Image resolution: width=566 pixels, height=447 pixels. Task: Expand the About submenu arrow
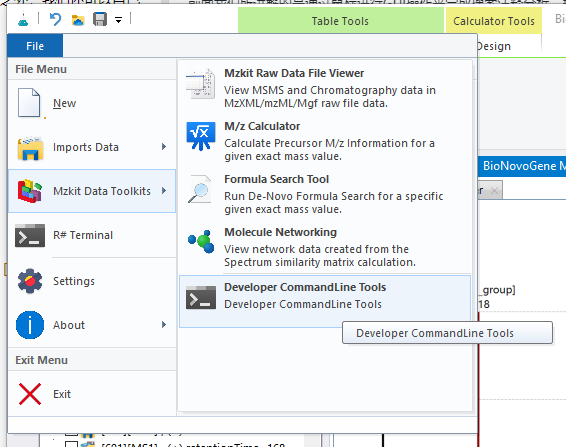point(164,325)
